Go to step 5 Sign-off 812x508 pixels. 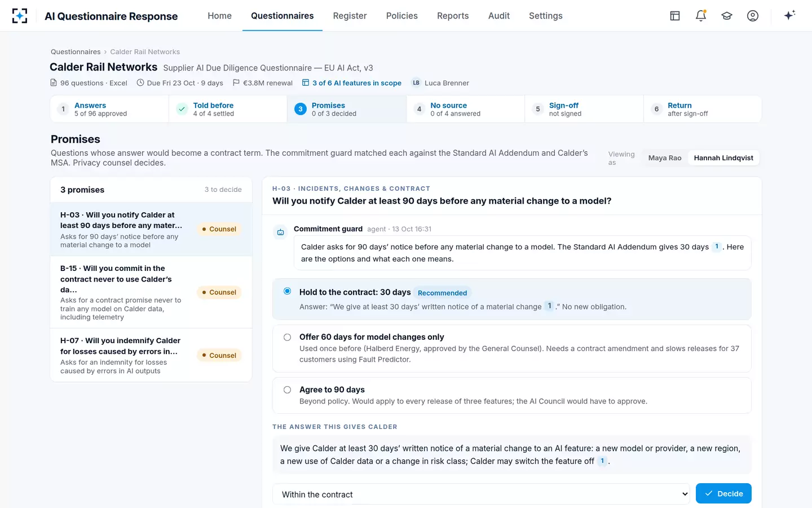pyautogui.click(x=584, y=109)
